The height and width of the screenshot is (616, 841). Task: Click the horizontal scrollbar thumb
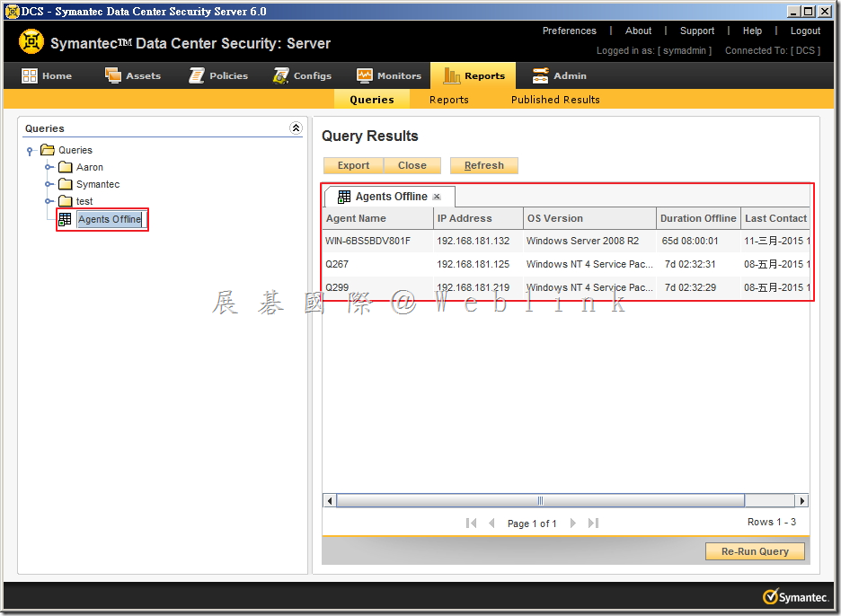point(540,501)
